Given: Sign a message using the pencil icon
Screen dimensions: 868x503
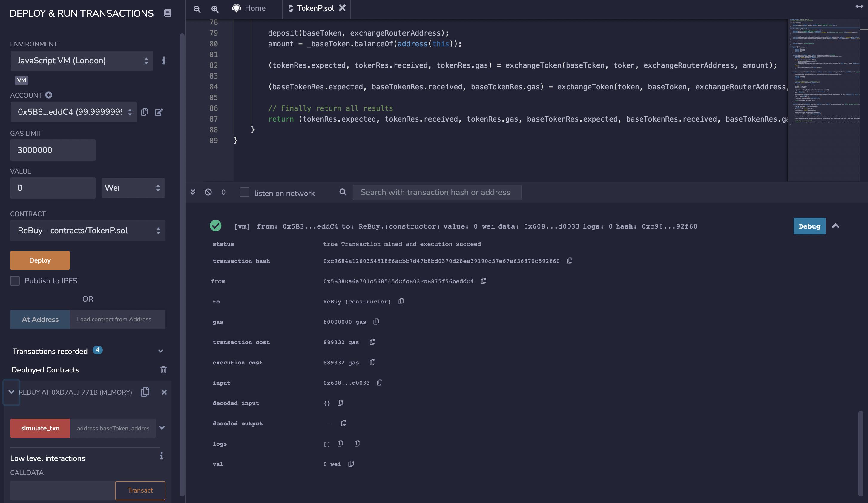Looking at the screenshot, I should pos(159,112).
